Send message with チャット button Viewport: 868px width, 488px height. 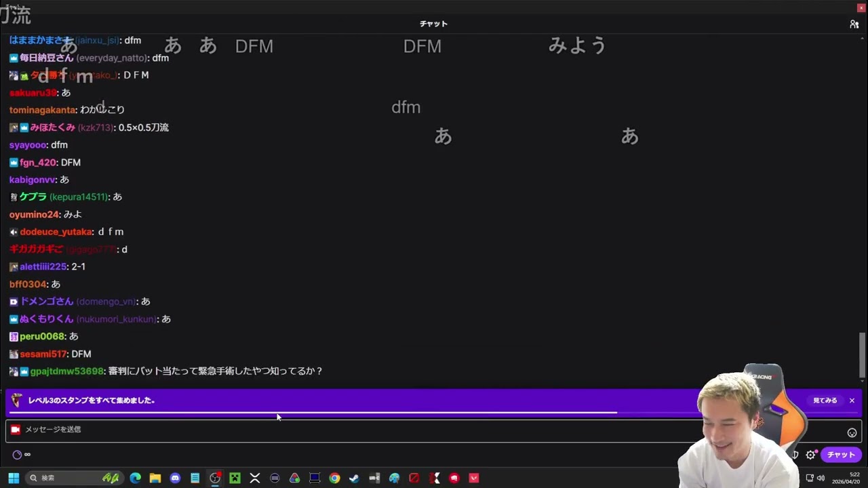coord(841,455)
